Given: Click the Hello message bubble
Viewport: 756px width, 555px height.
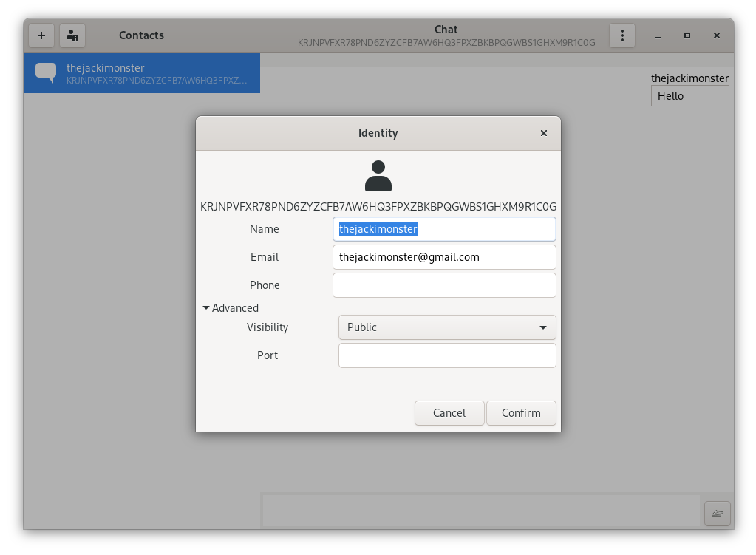Looking at the screenshot, I should (690, 96).
